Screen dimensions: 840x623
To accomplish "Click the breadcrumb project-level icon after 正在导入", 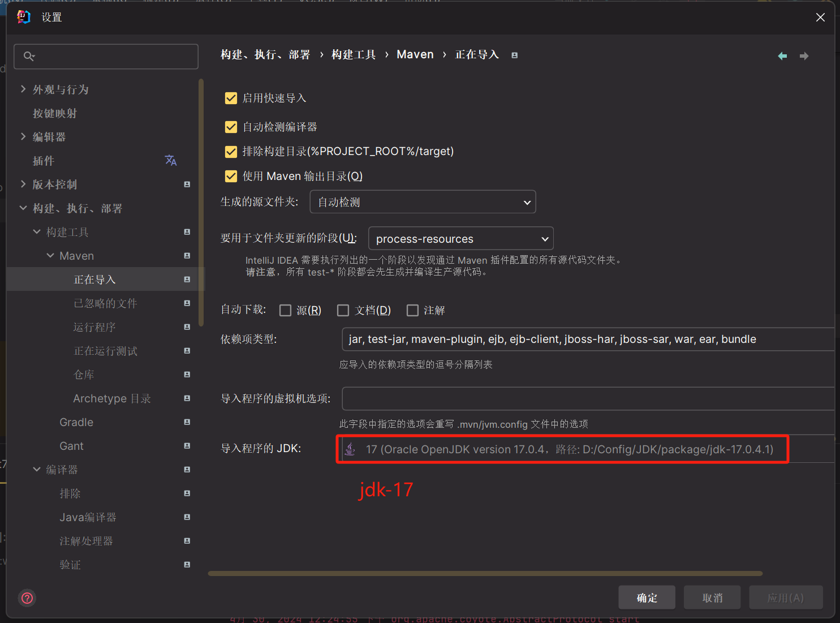I will coord(515,55).
